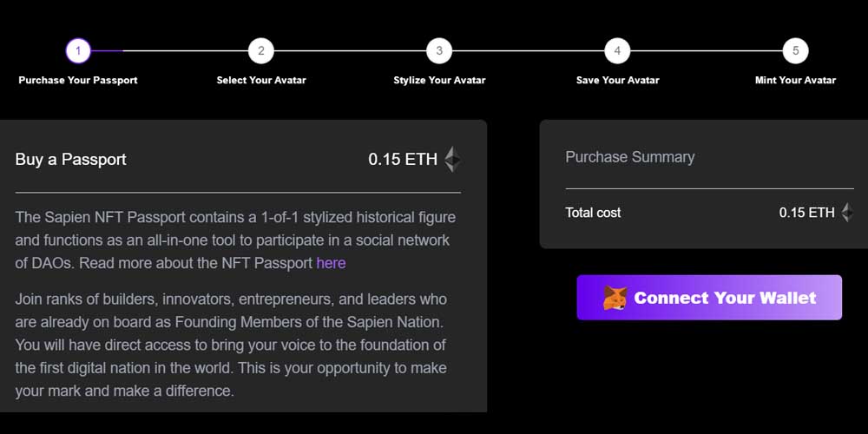Click the 0.15 ETH passport price

click(x=403, y=160)
